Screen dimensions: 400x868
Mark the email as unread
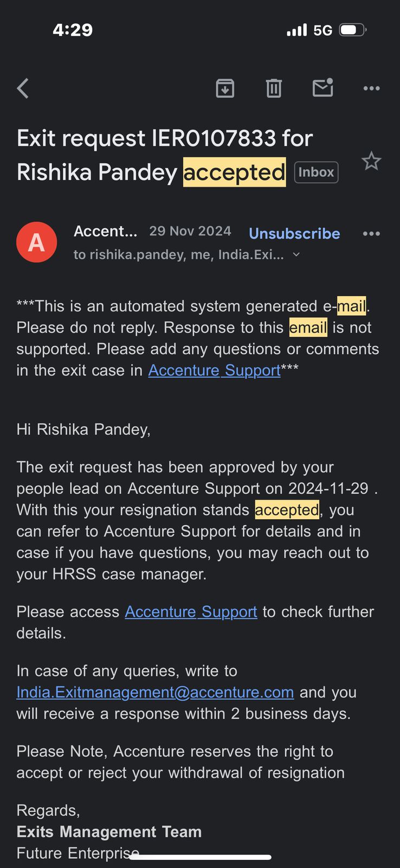pyautogui.click(x=322, y=88)
